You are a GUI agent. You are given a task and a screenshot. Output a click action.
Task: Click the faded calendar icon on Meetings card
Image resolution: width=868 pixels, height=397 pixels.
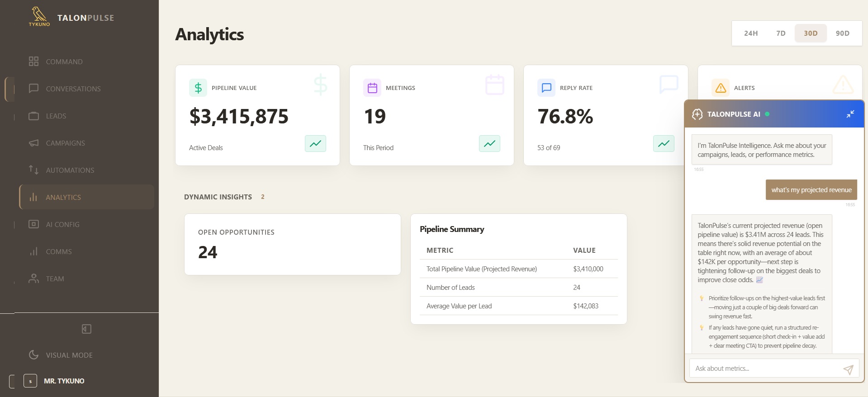point(494,85)
